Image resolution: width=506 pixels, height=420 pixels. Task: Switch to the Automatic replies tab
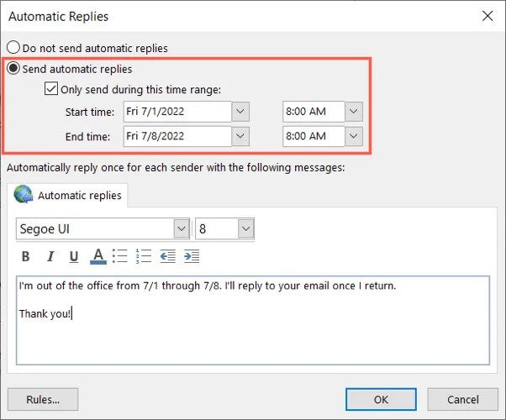pos(67,195)
